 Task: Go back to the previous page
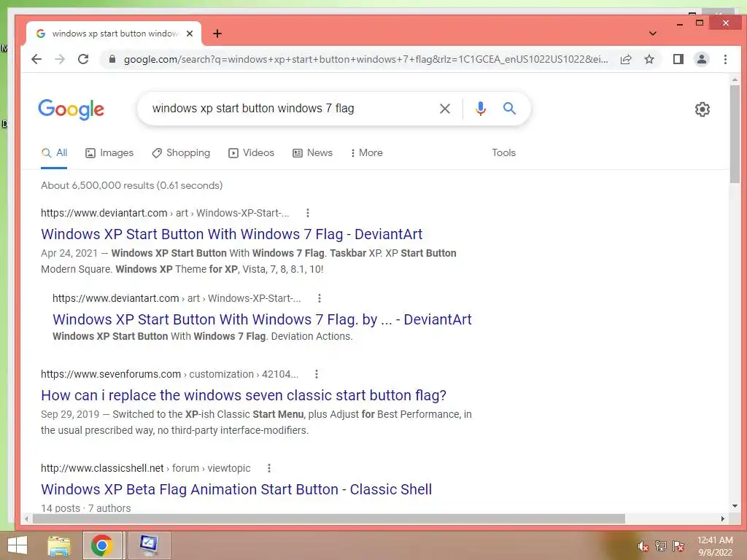pyautogui.click(x=36, y=59)
